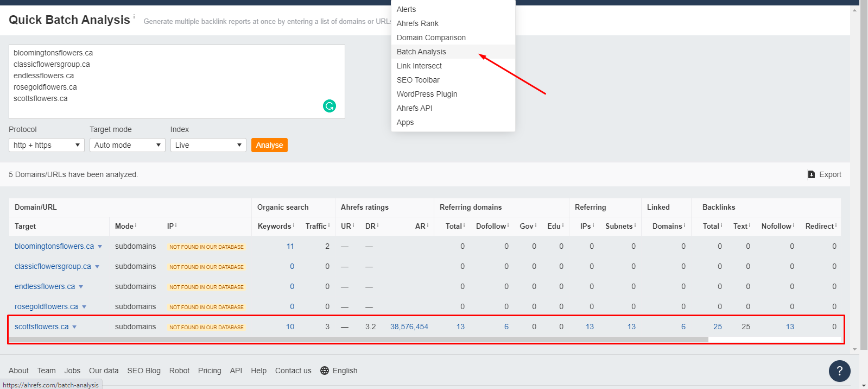The width and height of the screenshot is (868, 389).
Task: Select Ahrefs API menu item
Action: click(453, 108)
